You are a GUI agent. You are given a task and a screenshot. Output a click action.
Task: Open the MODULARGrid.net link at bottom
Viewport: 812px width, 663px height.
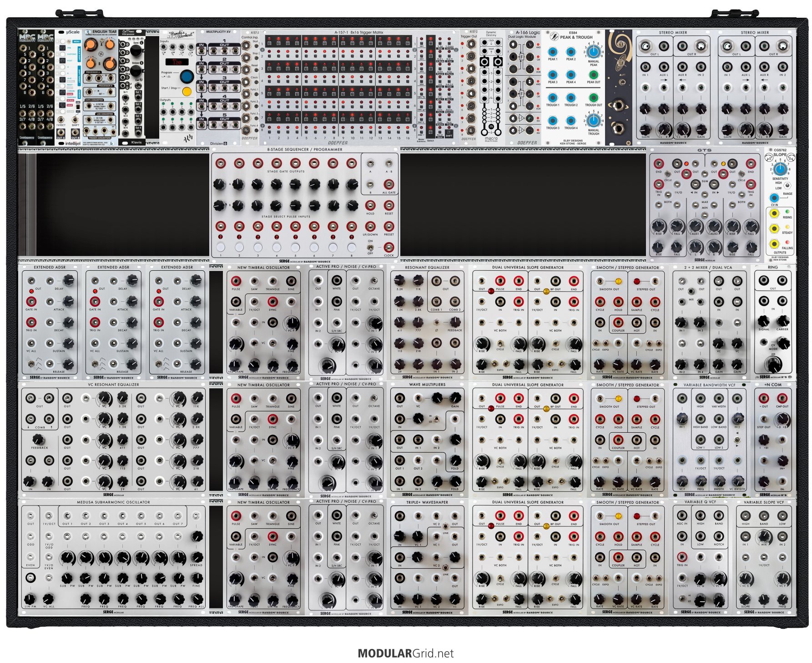coord(405,653)
